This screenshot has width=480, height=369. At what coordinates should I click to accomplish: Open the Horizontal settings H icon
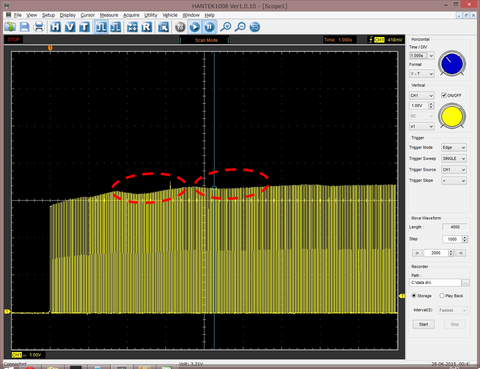[55, 27]
